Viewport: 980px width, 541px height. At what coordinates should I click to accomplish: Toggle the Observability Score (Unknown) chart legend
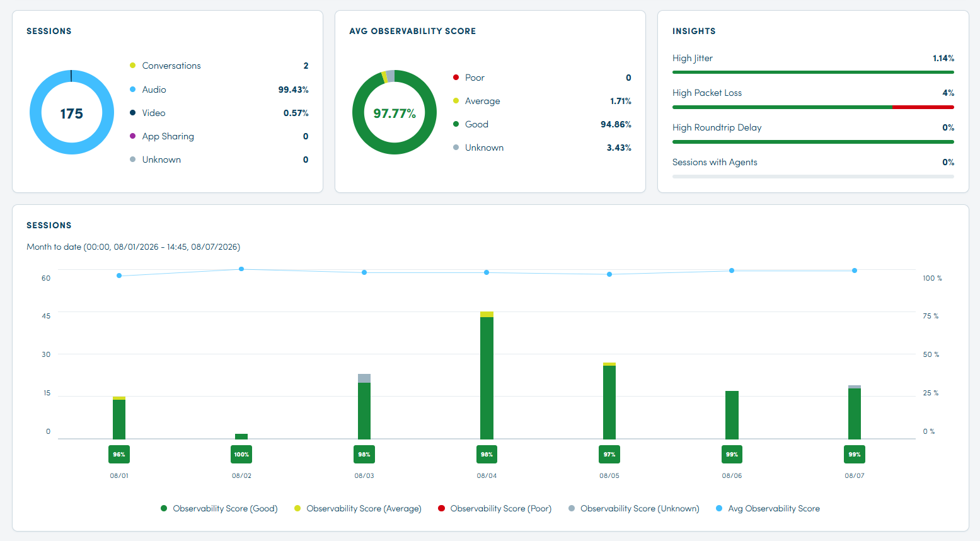634,508
